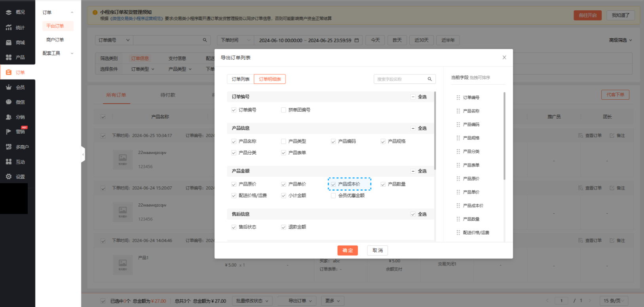Viewport: 644px width, 307px height.
Task: Click the calendar icon in date range
Action: (357, 40)
